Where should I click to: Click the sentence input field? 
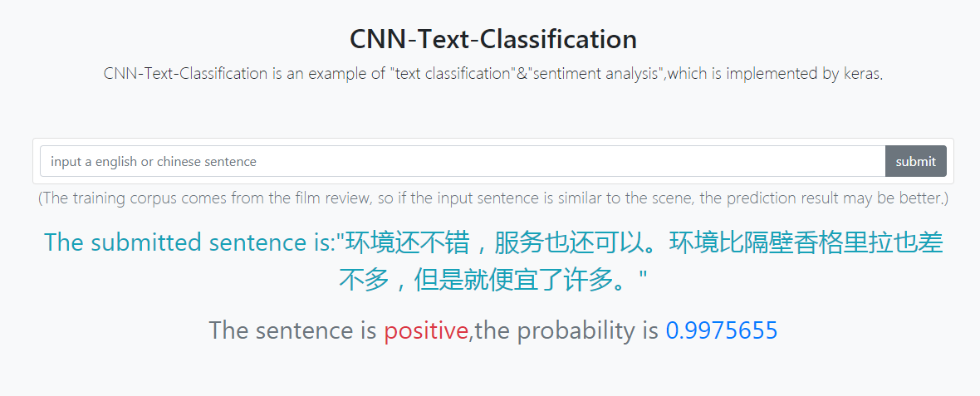tap(463, 161)
